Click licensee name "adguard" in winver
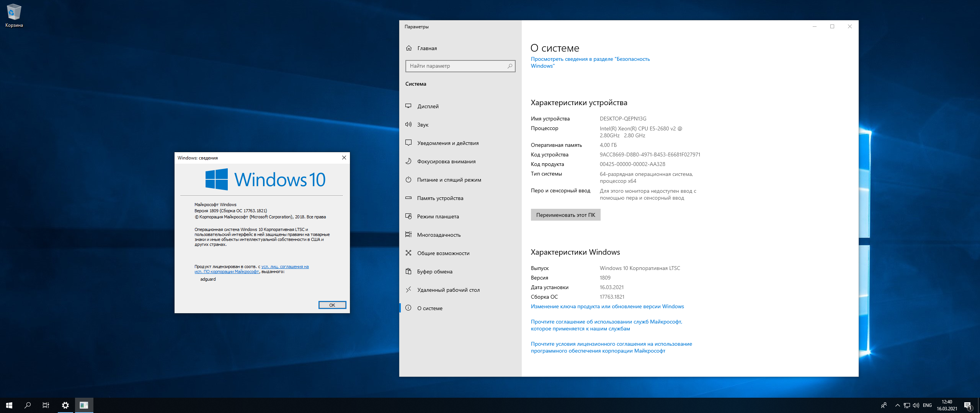This screenshot has height=413, width=980. click(x=208, y=279)
